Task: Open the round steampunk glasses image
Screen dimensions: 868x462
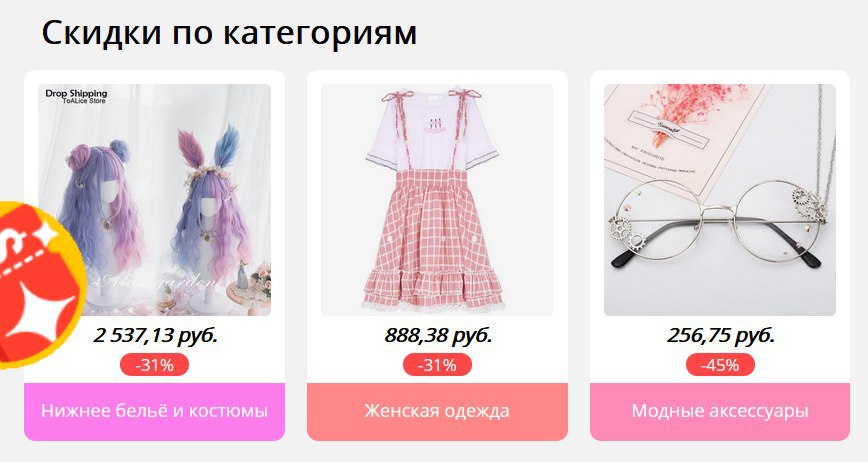Action: [x=720, y=200]
